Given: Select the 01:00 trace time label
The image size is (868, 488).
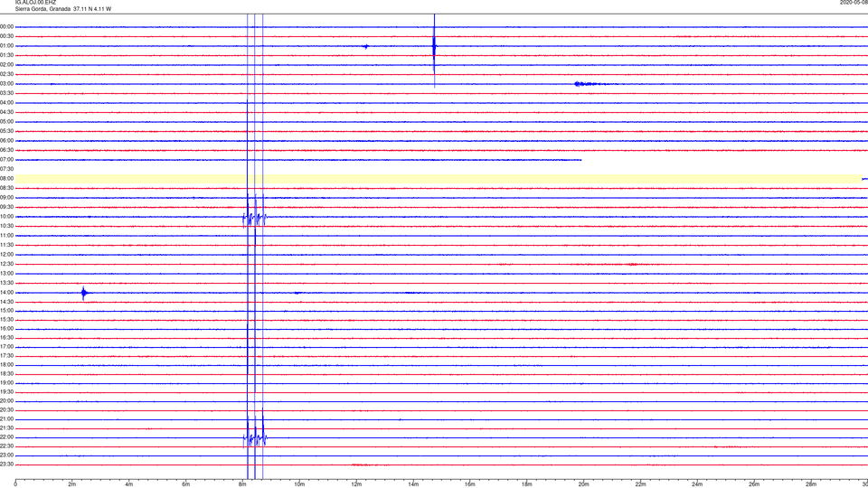Looking at the screenshot, I should coord(6,46).
